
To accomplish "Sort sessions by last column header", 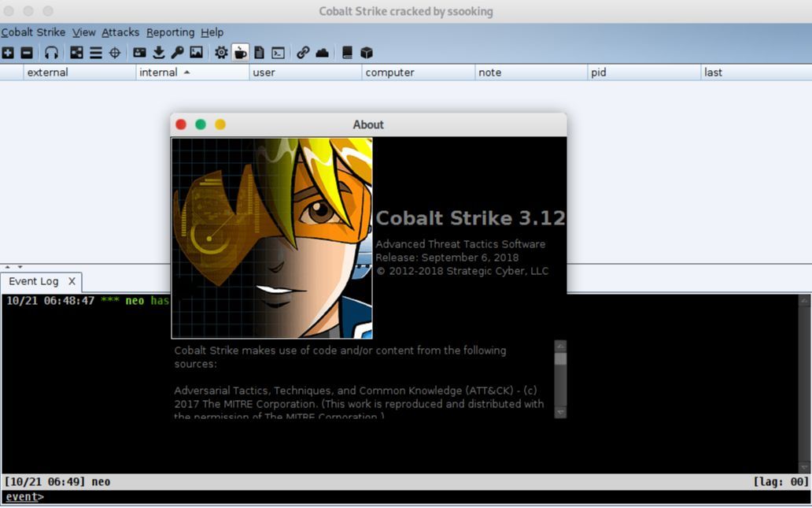I will point(756,72).
